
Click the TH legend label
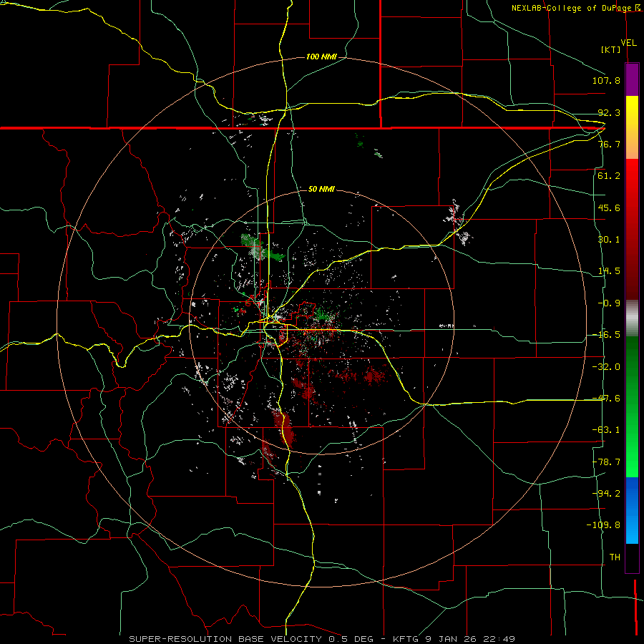coord(615,557)
